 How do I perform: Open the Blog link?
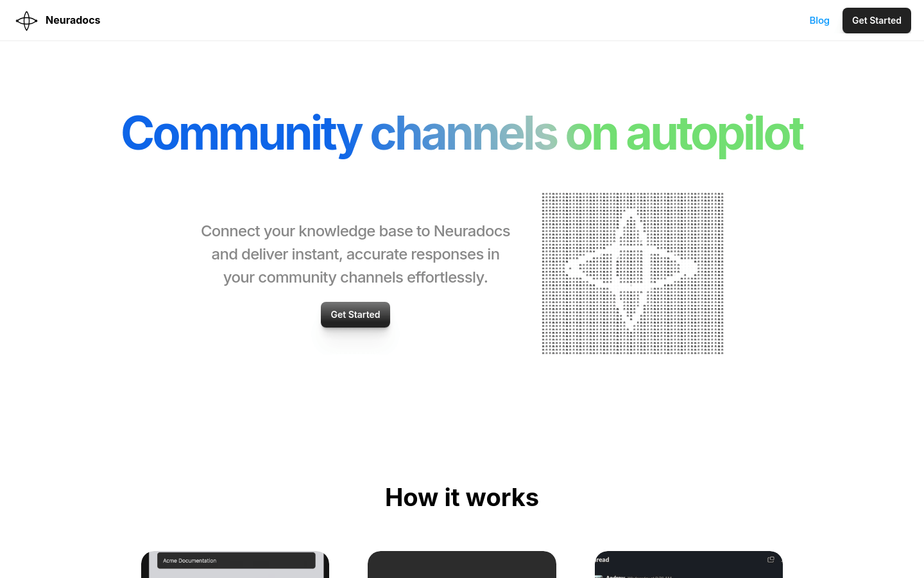pyautogui.click(x=819, y=21)
